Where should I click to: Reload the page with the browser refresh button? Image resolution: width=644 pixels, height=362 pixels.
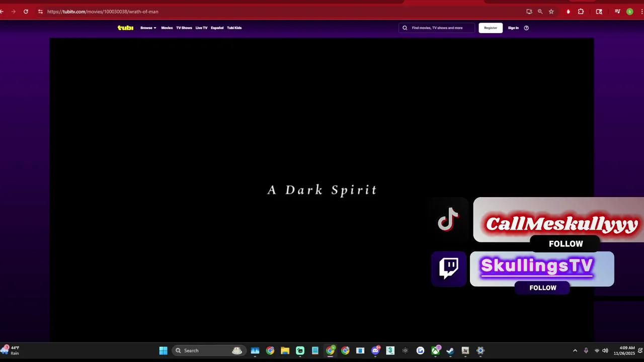click(x=26, y=12)
